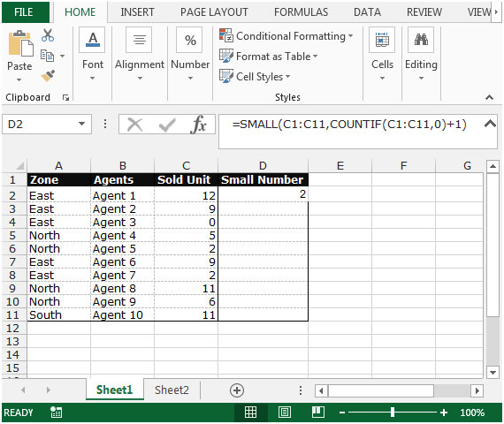Screen dimensions: 504x424
Task: Open the Conditional Formatting dropdown
Action: tap(286, 36)
